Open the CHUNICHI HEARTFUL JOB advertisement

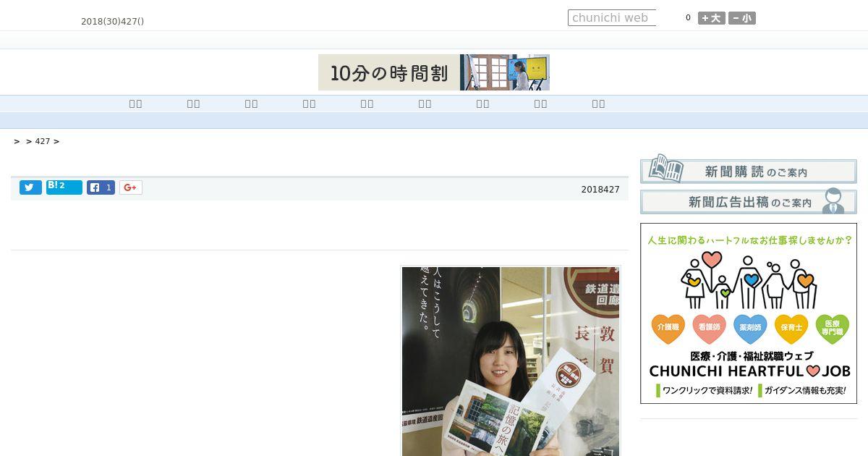point(749,313)
